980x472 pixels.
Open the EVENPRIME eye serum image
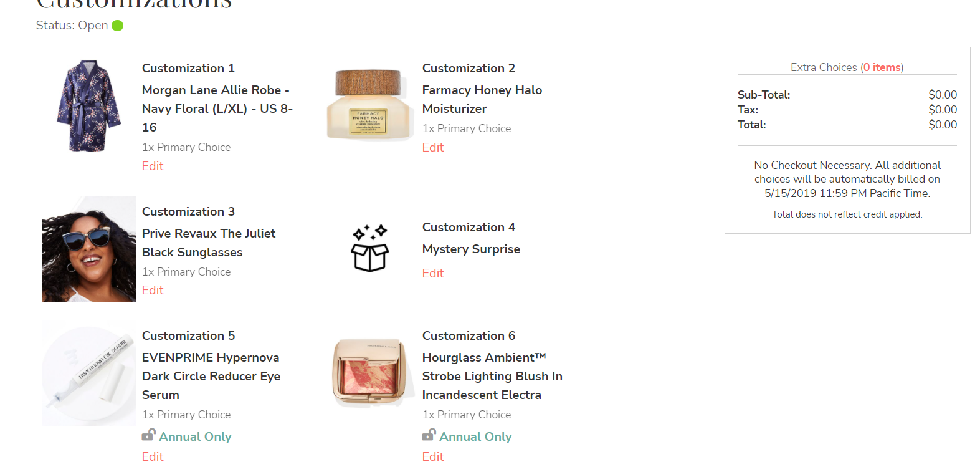pyautogui.click(x=88, y=373)
